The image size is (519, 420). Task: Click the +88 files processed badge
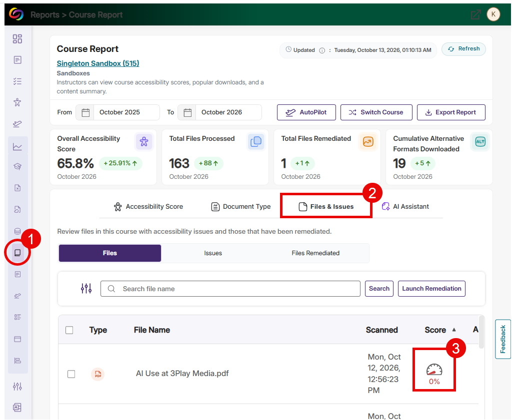[x=208, y=163]
